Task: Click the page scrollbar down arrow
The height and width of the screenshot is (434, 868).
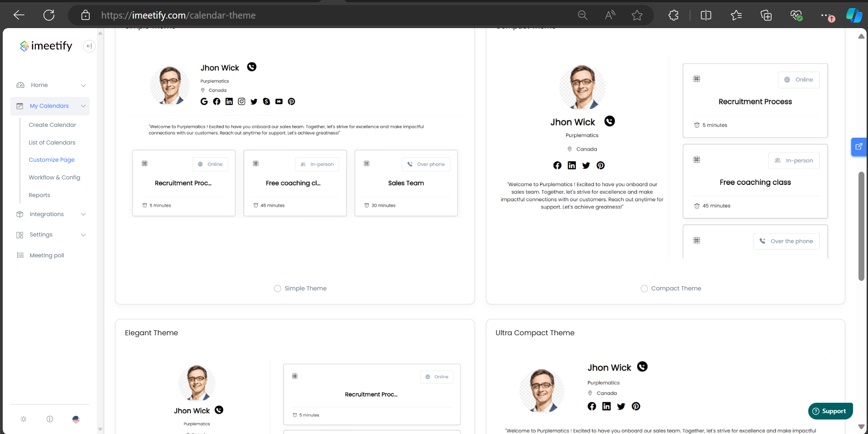Action: (x=861, y=426)
